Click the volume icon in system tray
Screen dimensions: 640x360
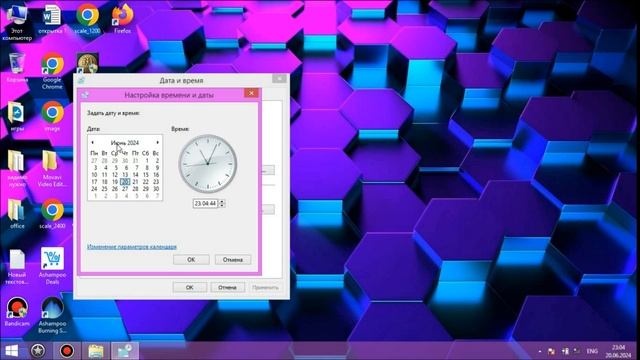[x=577, y=351]
